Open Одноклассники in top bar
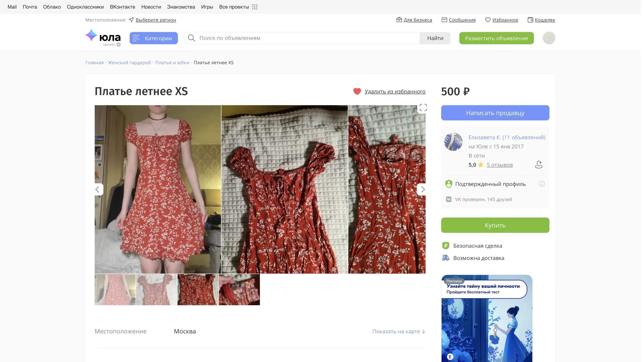This screenshot has width=644, height=362. [85, 7]
